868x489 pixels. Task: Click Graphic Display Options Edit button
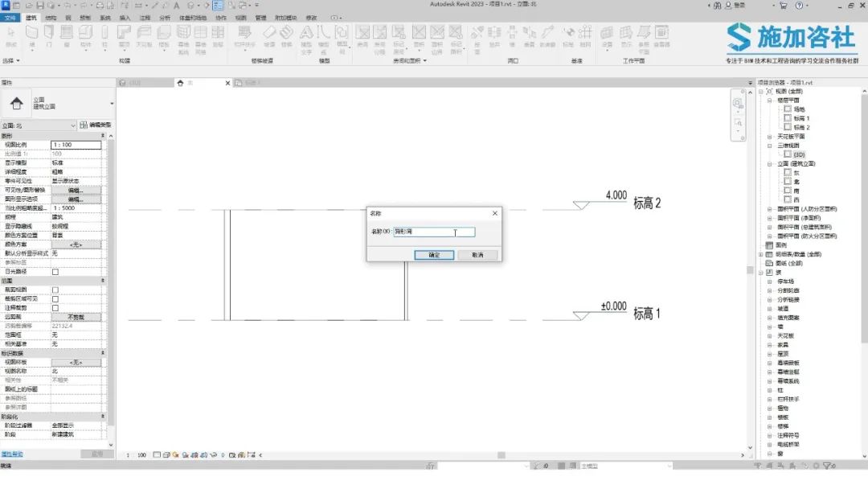point(76,199)
